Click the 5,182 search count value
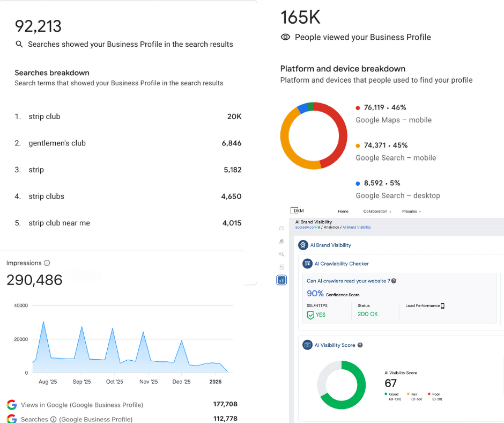This screenshot has width=504, height=423. [232, 170]
